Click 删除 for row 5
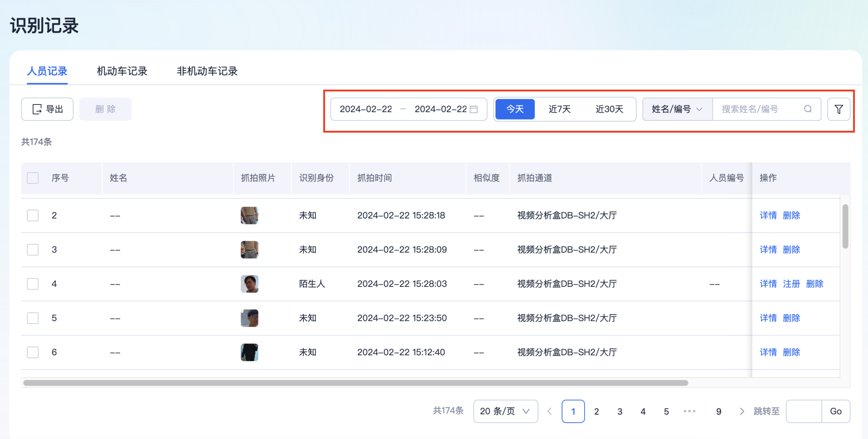 791,318
